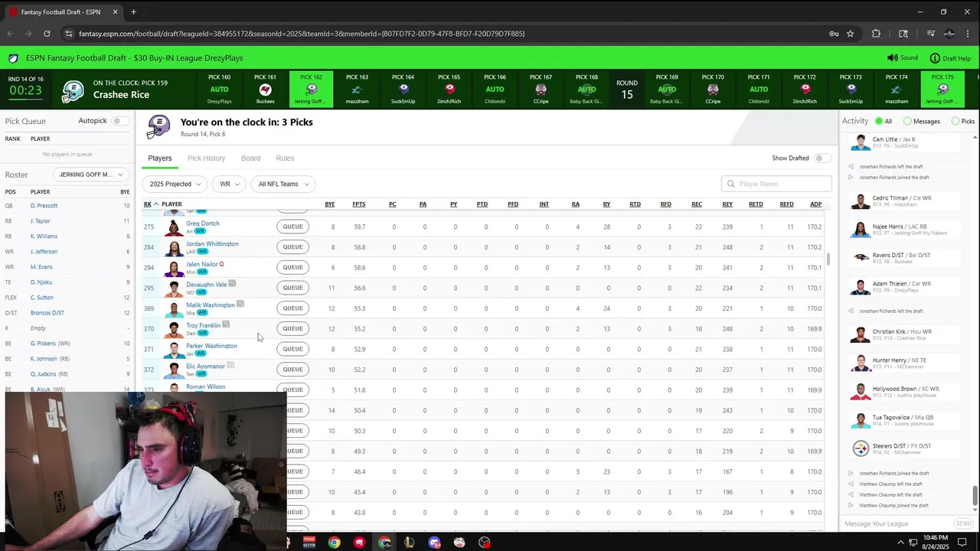The height and width of the screenshot is (551, 980).
Task: Open the Jerking Goff roster team dropdown
Action: (x=90, y=174)
